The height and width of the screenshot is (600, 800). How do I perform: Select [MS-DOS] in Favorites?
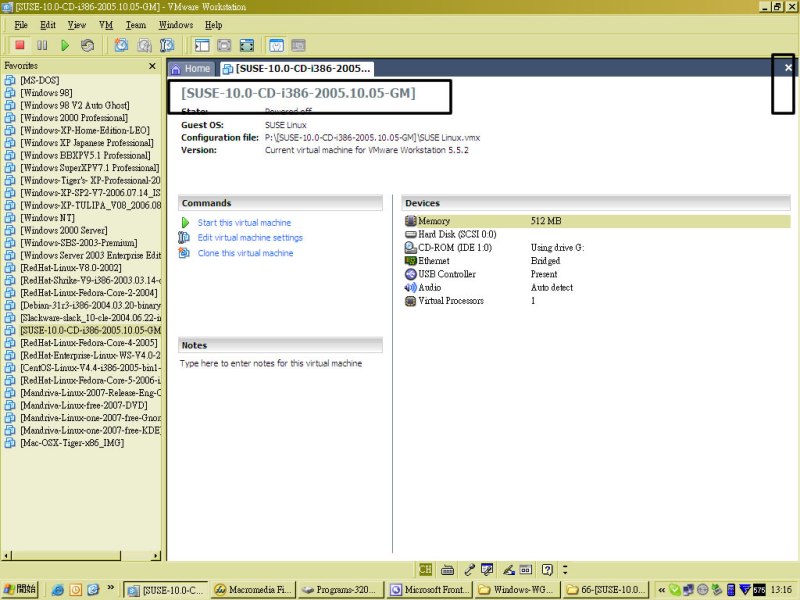(x=39, y=80)
